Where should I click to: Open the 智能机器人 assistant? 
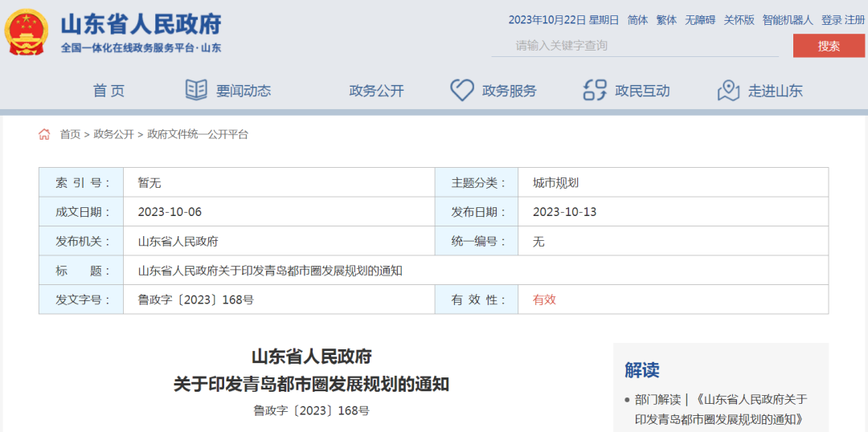click(788, 20)
